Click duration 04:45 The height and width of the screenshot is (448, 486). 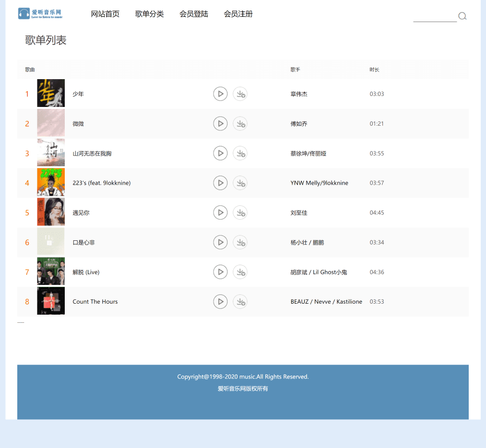tap(377, 212)
